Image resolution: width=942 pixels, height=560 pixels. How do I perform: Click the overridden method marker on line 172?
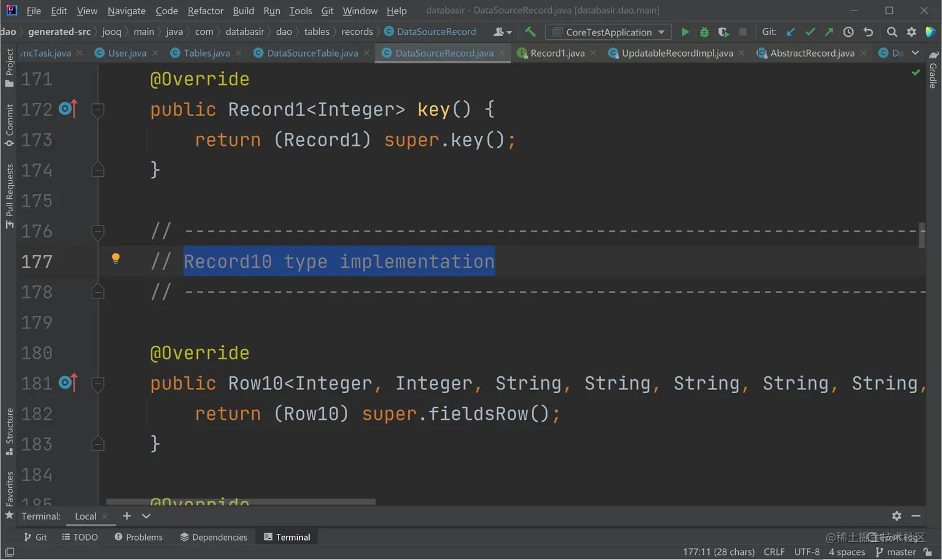[68, 109]
